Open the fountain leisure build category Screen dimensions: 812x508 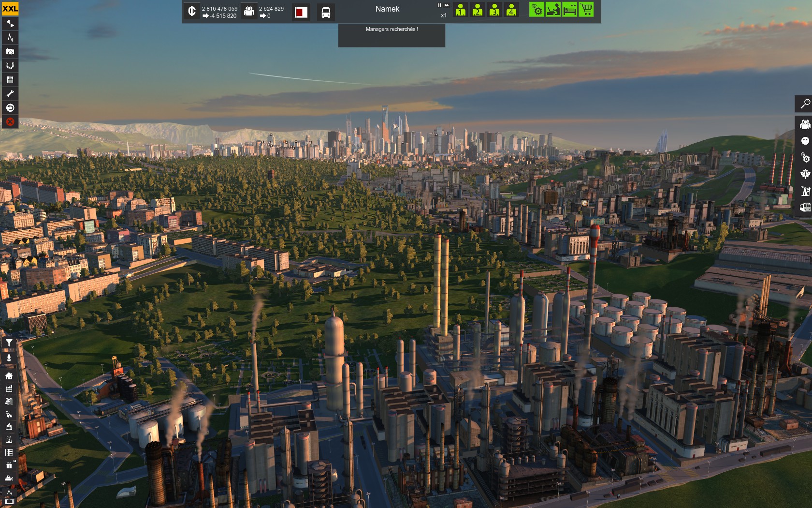coord(9,440)
